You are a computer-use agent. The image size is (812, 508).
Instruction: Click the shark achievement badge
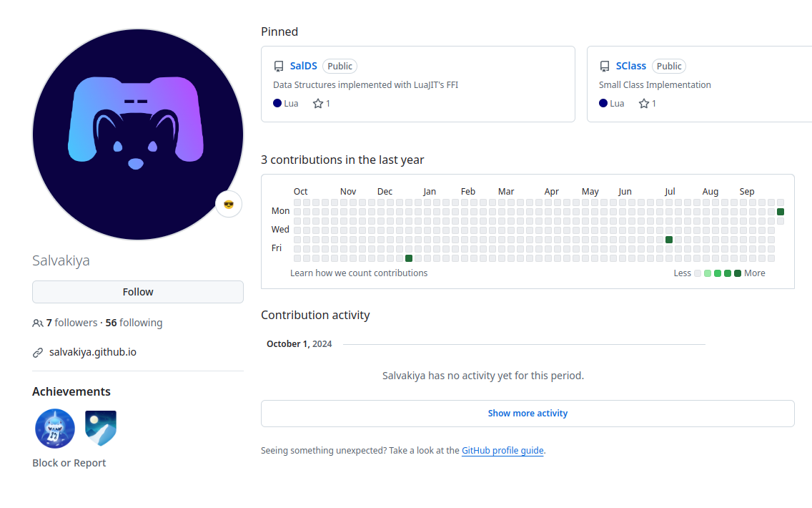coord(55,429)
